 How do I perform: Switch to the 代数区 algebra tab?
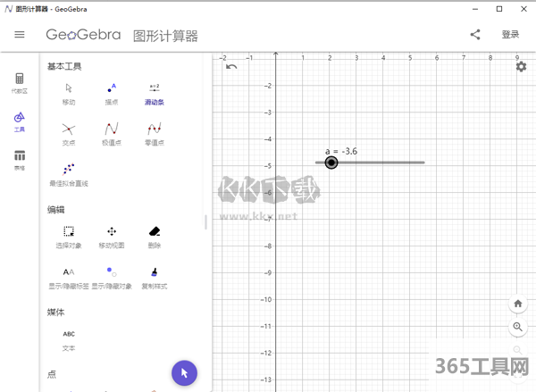point(20,82)
